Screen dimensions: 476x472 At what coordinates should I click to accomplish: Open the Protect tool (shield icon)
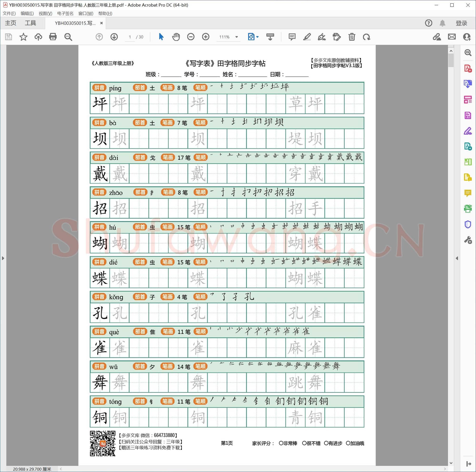[468, 224]
